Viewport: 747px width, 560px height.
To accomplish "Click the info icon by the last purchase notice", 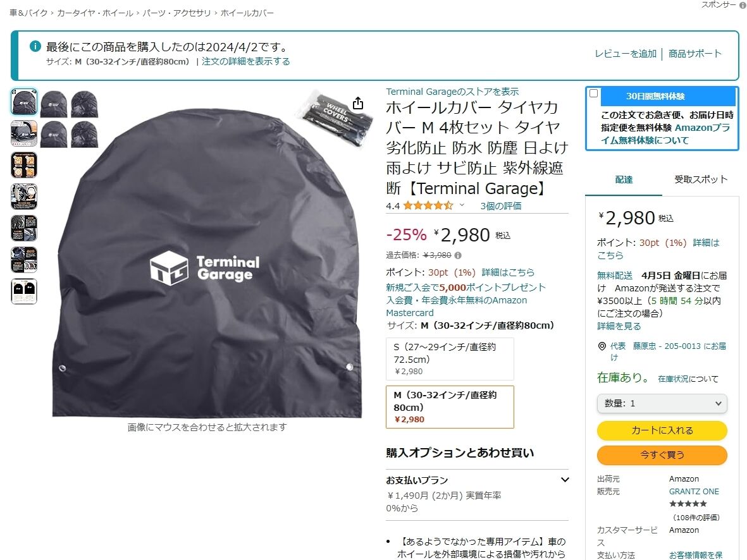I will 35,46.
